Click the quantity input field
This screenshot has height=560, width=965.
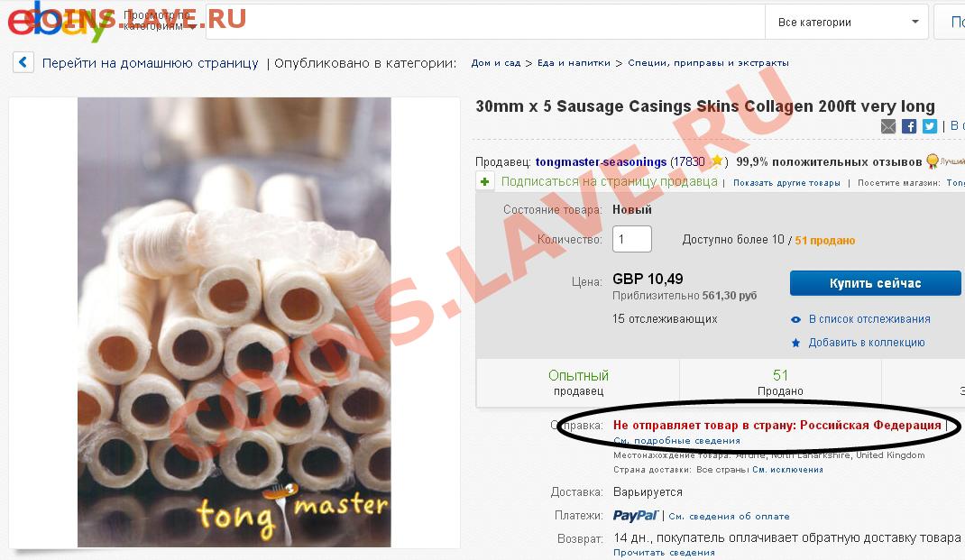pos(632,239)
